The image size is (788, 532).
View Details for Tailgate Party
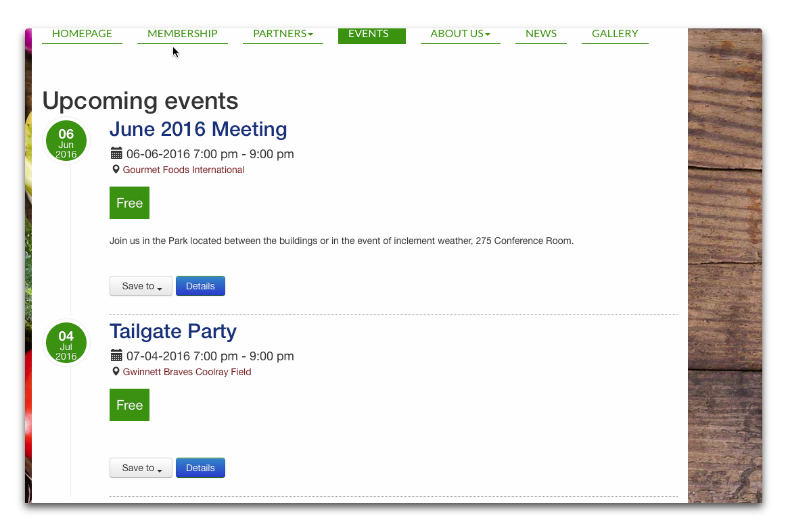coord(200,468)
